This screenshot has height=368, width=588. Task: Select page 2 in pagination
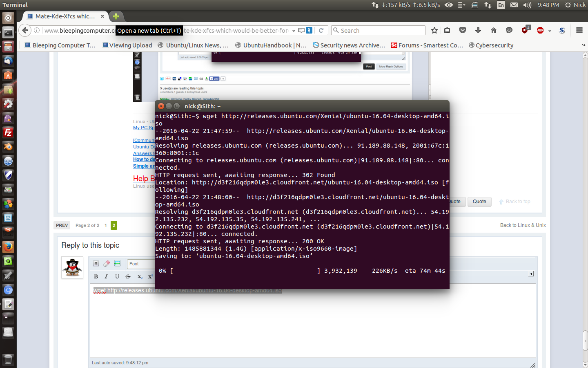pyautogui.click(x=114, y=225)
